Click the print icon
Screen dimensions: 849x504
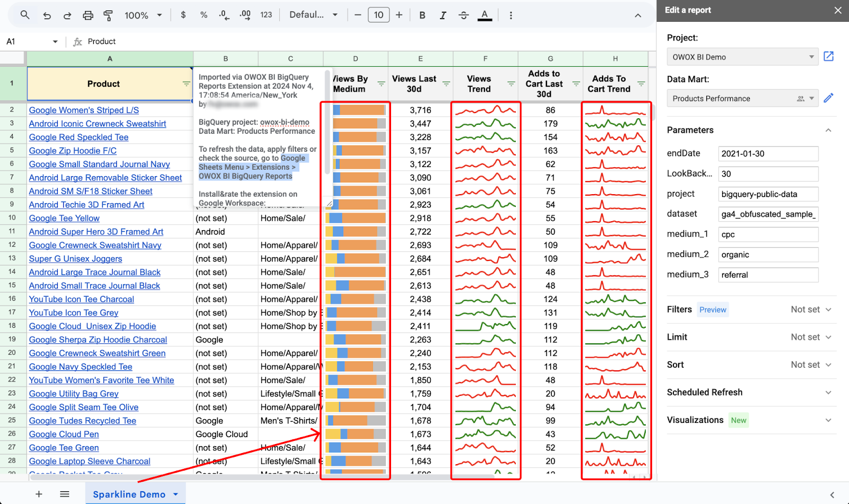pos(88,15)
